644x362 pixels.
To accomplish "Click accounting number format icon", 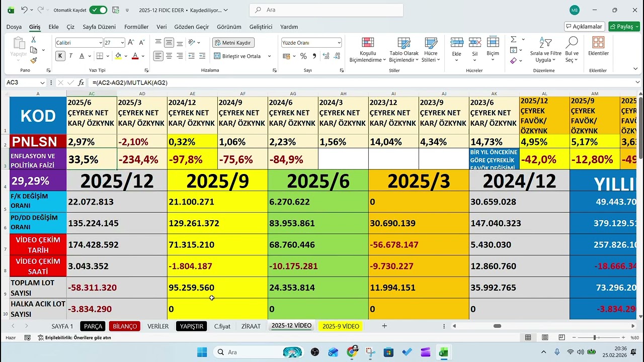I will (x=286, y=56).
